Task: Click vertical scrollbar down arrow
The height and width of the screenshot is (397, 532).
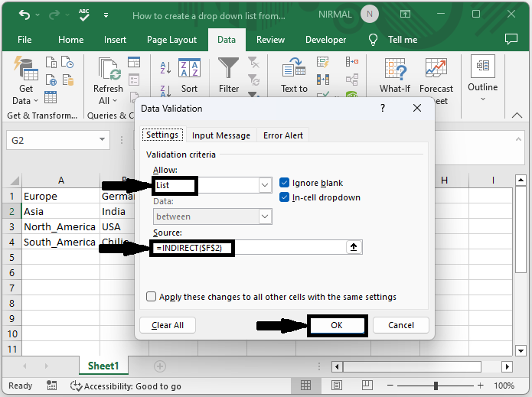Action: pos(521,350)
